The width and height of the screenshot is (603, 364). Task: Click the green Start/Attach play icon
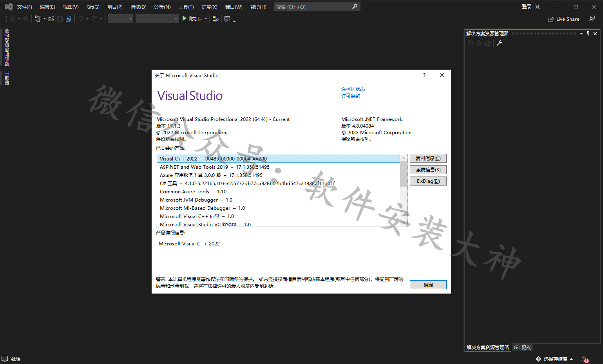tap(184, 18)
